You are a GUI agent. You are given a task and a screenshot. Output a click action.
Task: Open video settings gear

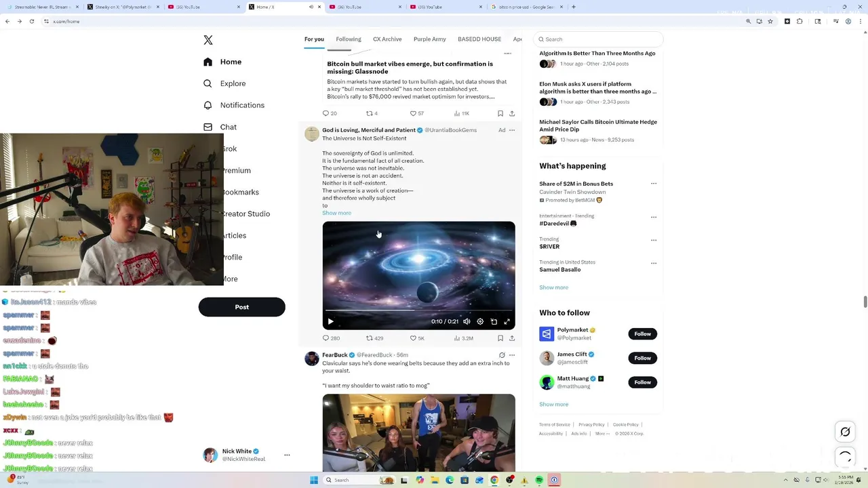(480, 321)
